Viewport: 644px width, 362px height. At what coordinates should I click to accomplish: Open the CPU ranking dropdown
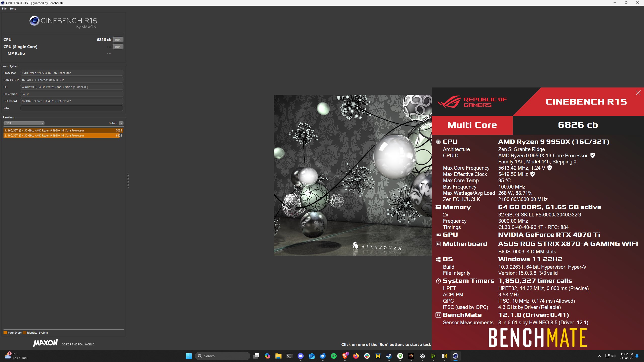tap(24, 123)
